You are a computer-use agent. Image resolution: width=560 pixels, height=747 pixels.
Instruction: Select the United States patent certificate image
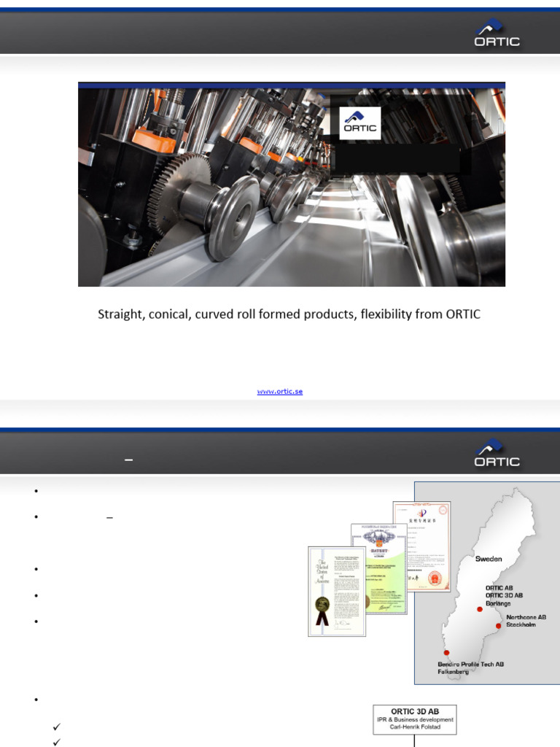[337, 591]
